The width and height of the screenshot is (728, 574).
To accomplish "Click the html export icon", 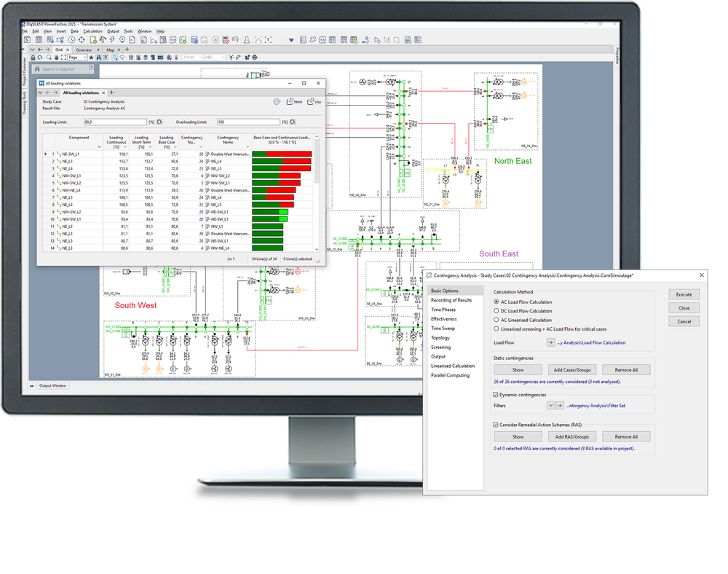I will tap(294, 103).
